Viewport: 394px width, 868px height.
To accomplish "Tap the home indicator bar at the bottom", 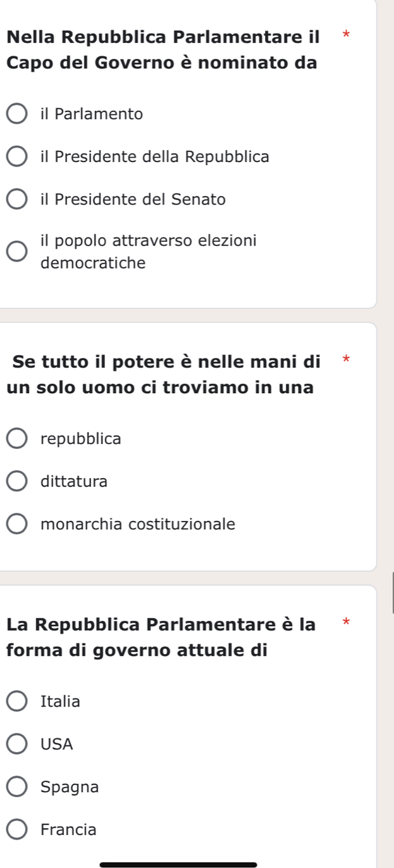I will (178, 864).
